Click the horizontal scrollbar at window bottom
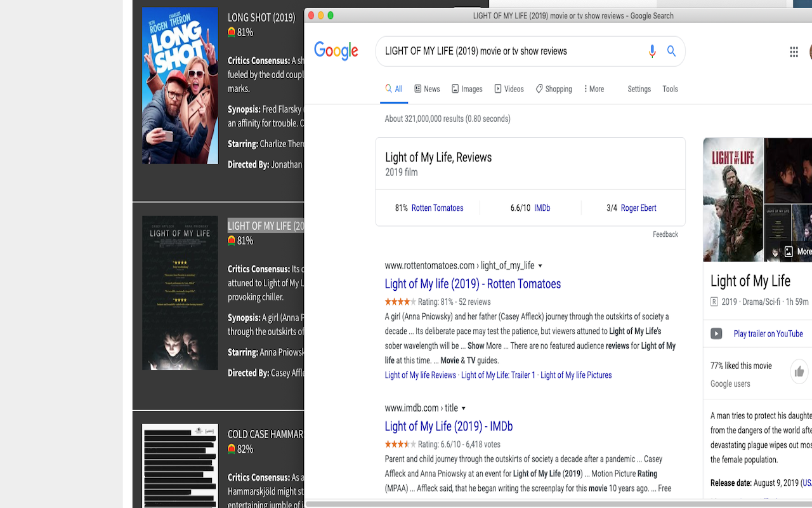Image resolution: width=812 pixels, height=508 pixels. 558,504
